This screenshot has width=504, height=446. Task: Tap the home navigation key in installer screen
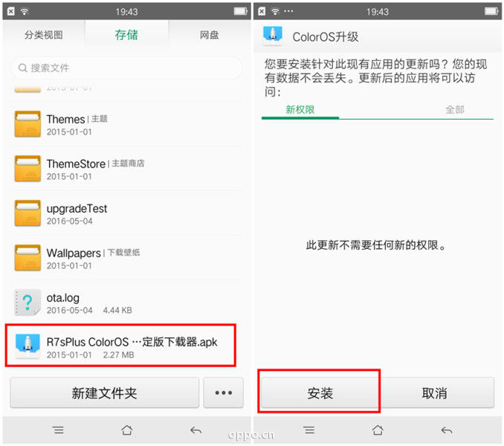(378, 430)
